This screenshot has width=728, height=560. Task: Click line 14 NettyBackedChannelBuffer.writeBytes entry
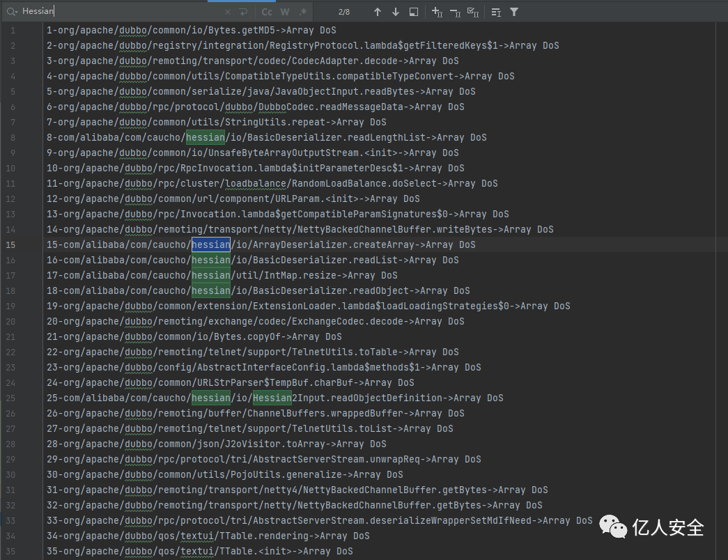click(300, 229)
